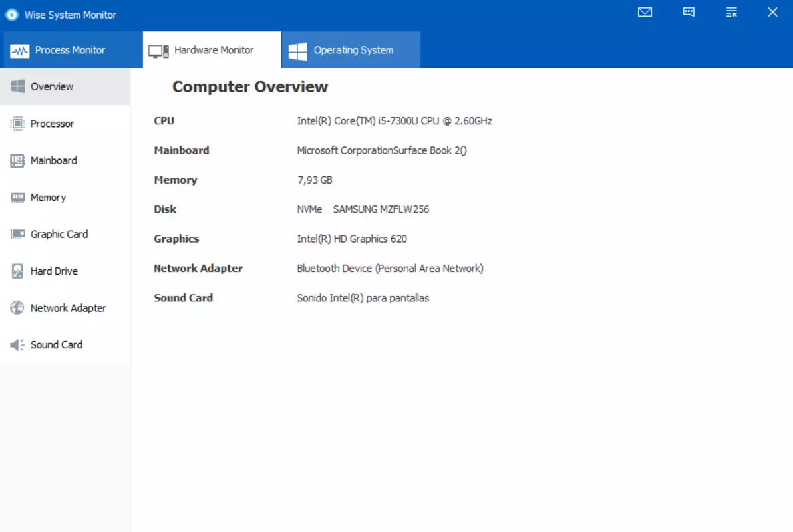Switch to the Process Monitor tab
Viewport: 793px width, 532px height.
pyautogui.click(x=71, y=50)
